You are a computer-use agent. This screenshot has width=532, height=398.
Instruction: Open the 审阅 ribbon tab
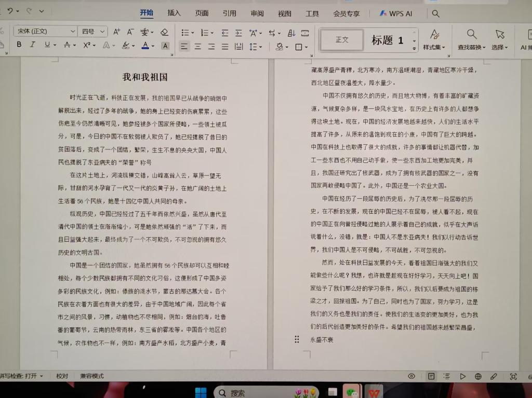click(x=257, y=13)
